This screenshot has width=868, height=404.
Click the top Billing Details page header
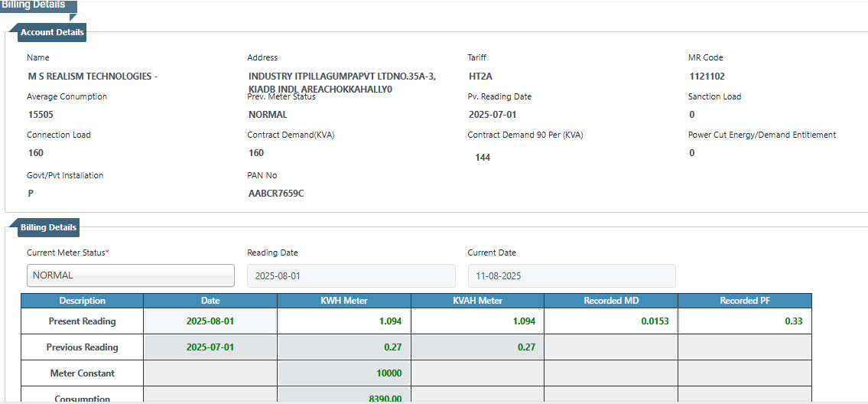pyautogui.click(x=34, y=5)
